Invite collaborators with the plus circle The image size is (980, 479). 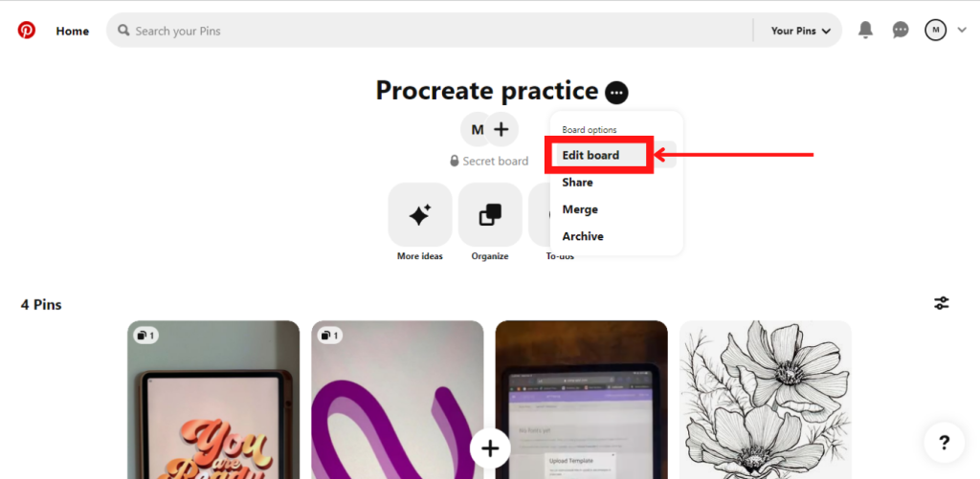(x=501, y=129)
